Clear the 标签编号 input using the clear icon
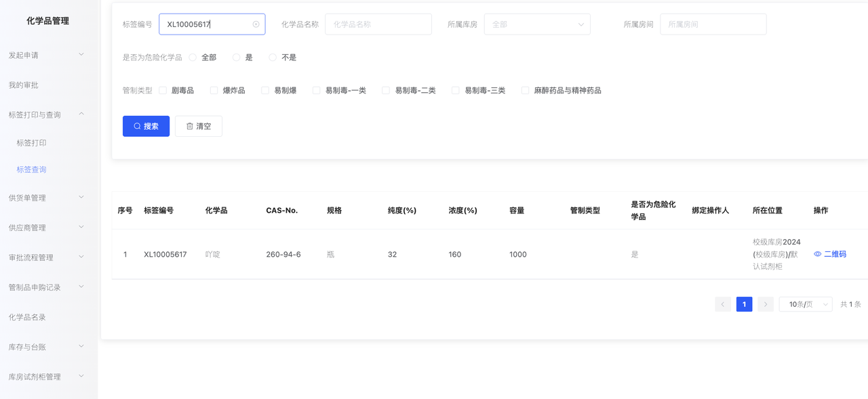Screen dimensions: 868x399 (x=256, y=24)
